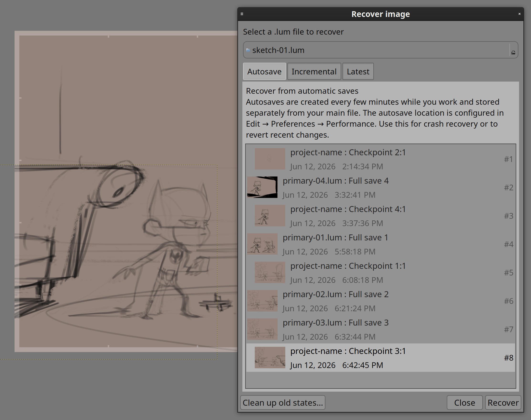The height and width of the screenshot is (420, 531).
Task: Click the timestamp "6:32:44 PM"
Action: 355,337
